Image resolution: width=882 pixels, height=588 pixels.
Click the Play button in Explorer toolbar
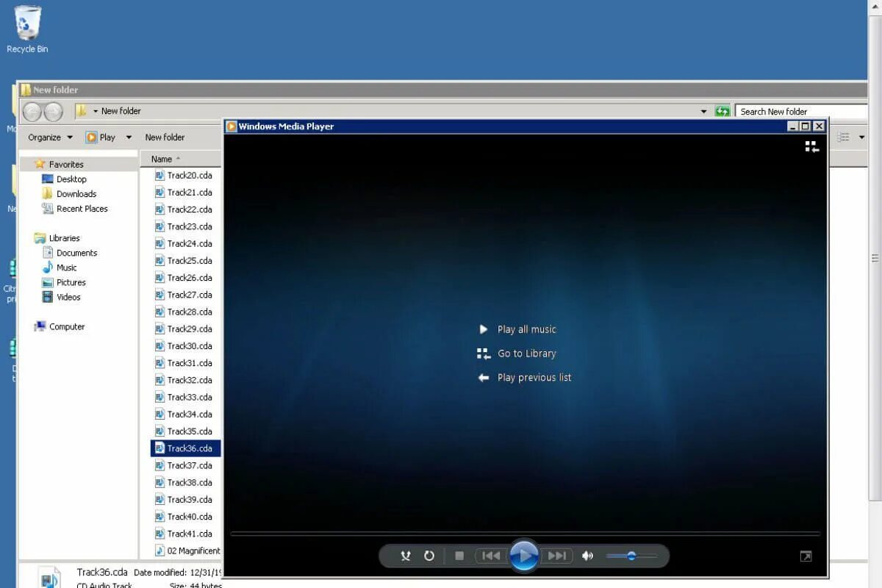[x=101, y=137]
